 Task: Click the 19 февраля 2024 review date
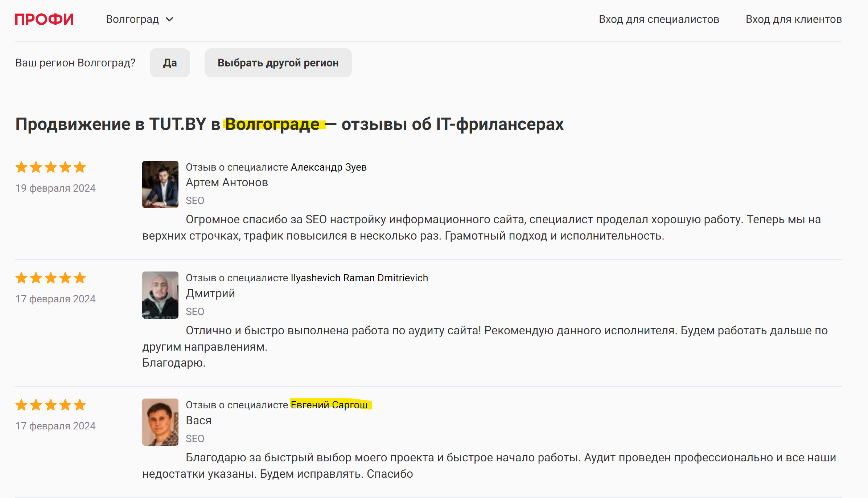[55, 188]
